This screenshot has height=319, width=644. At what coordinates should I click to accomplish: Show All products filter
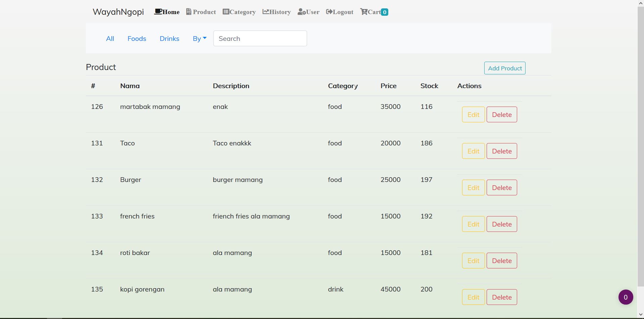(x=110, y=39)
